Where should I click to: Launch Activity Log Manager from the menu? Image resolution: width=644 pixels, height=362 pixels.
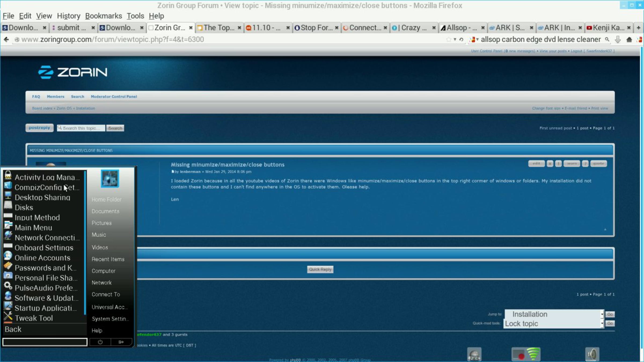[x=44, y=177]
